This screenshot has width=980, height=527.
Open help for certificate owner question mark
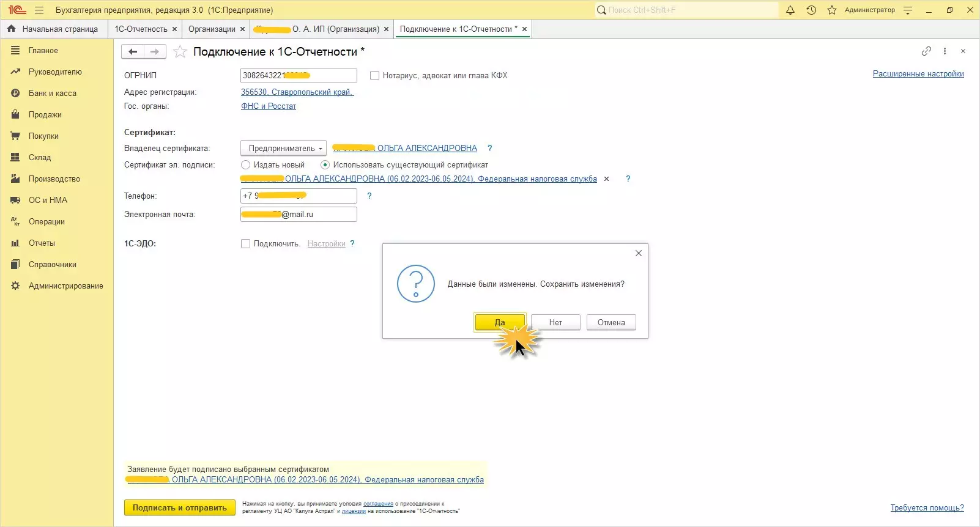pyautogui.click(x=489, y=148)
